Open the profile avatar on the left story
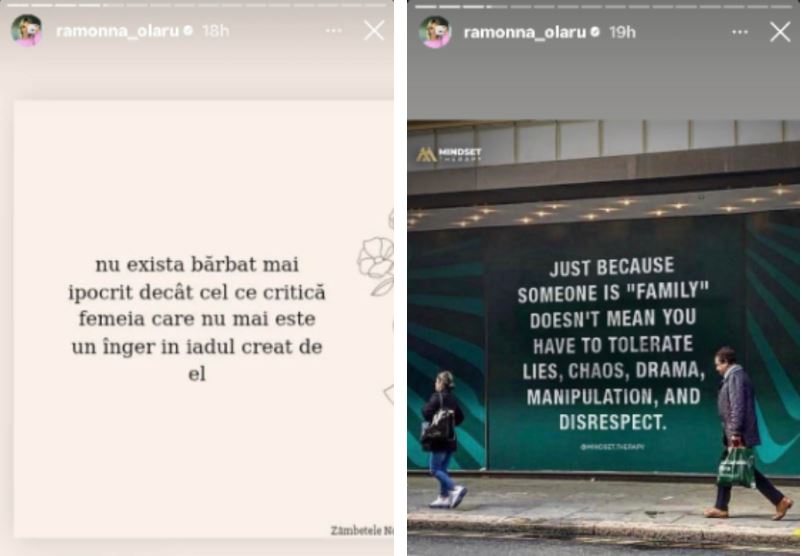The width and height of the screenshot is (802, 556). pyautogui.click(x=27, y=31)
